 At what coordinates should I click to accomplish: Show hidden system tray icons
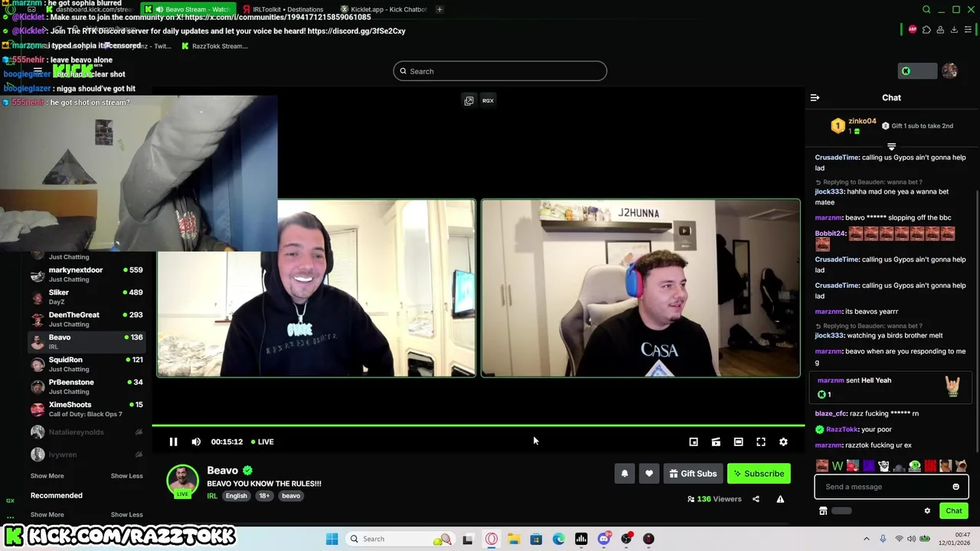point(867,539)
